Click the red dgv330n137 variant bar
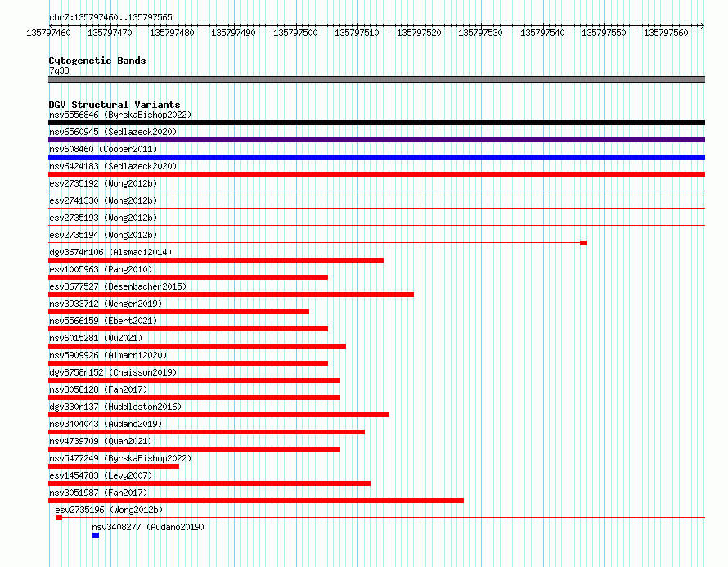This screenshot has height=567, width=728. (x=218, y=415)
